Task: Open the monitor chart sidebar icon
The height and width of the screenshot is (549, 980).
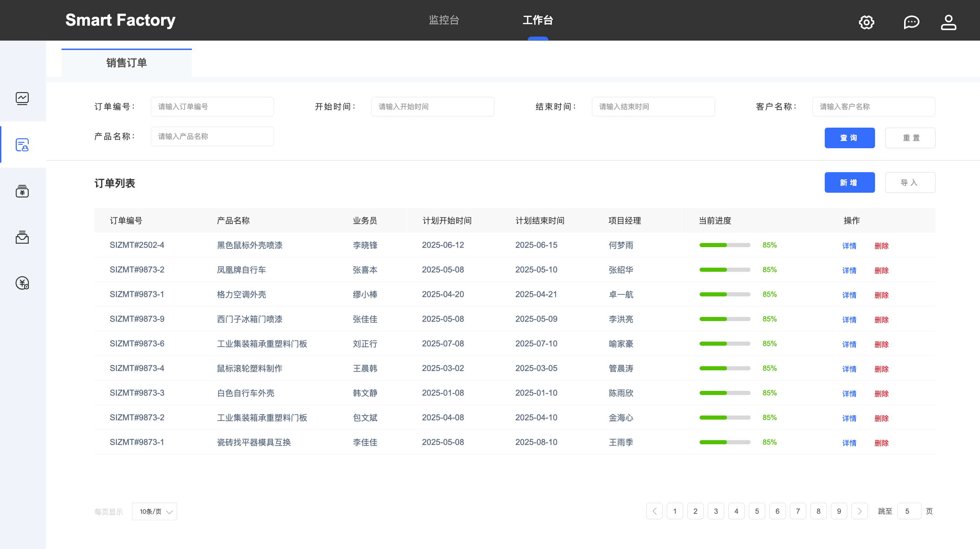Action: 22,98
